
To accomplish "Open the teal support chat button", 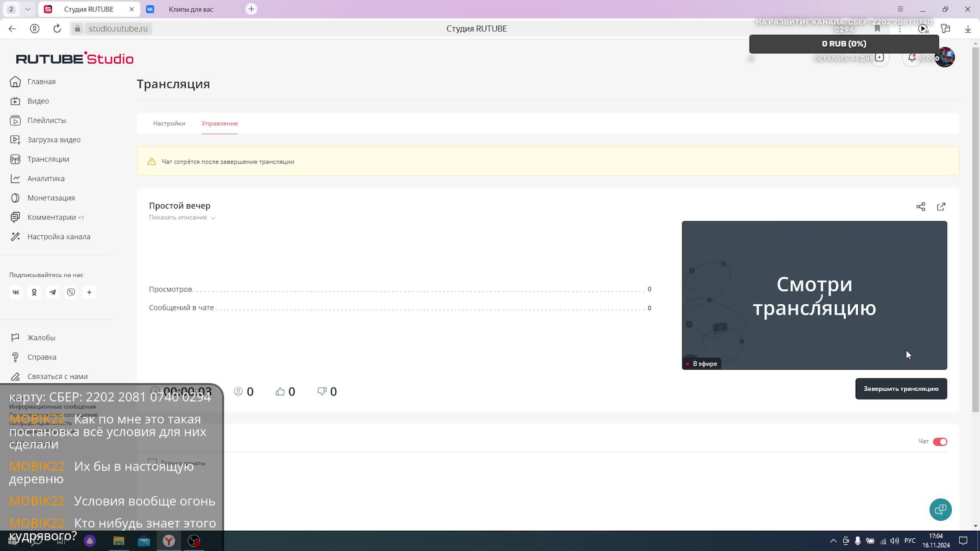I will (941, 510).
